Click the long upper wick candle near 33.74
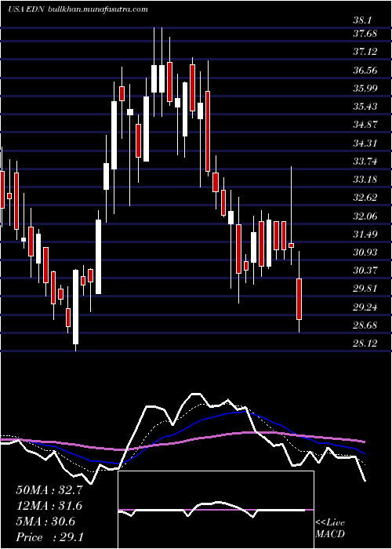392x549 pixels. [291, 245]
